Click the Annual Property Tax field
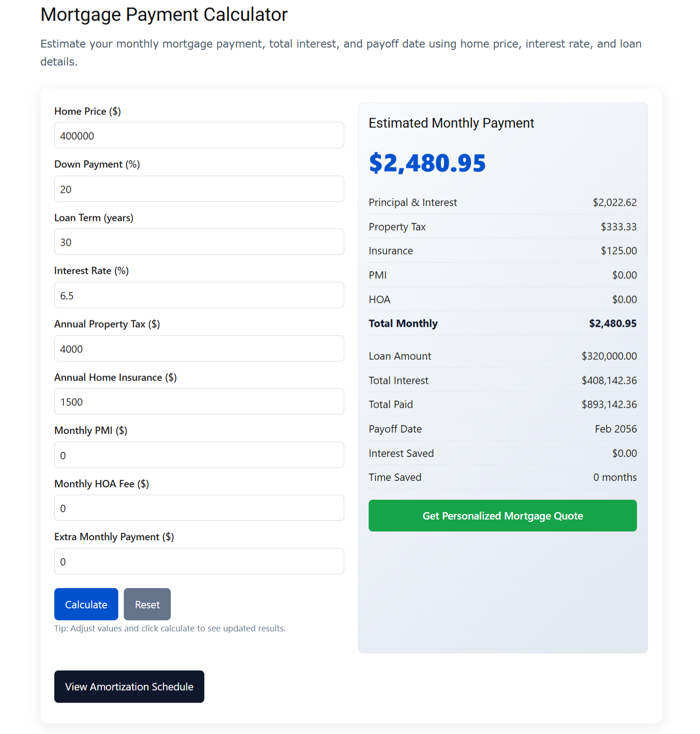The height and width of the screenshot is (734, 700). tap(199, 348)
